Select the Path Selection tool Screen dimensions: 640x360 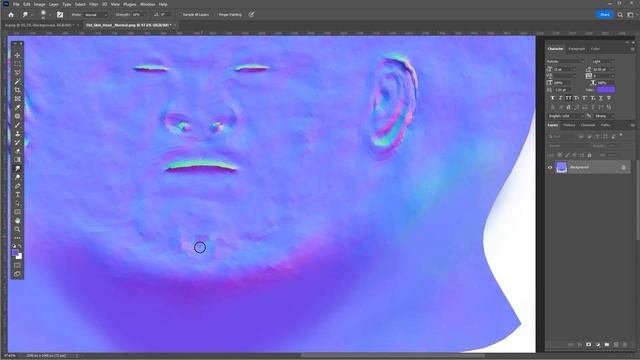17,203
